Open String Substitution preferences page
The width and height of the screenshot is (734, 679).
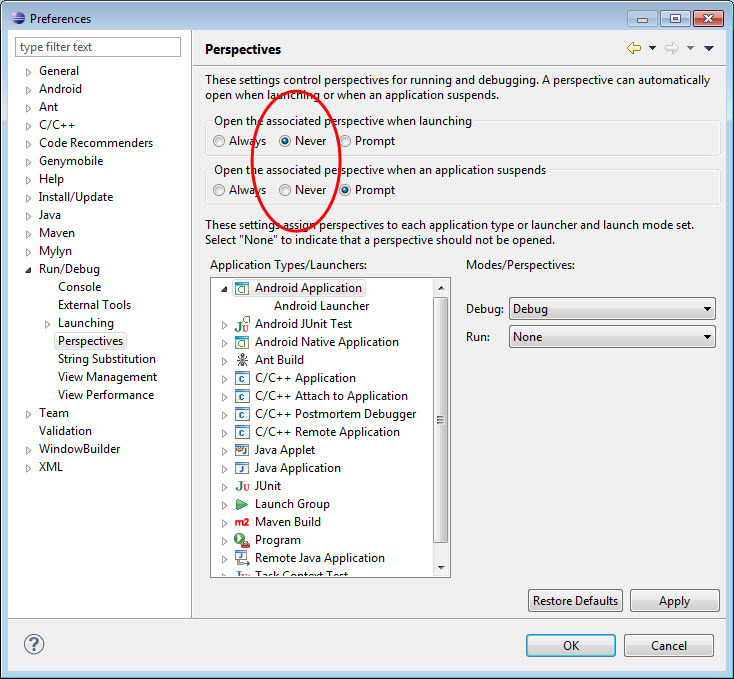click(106, 359)
